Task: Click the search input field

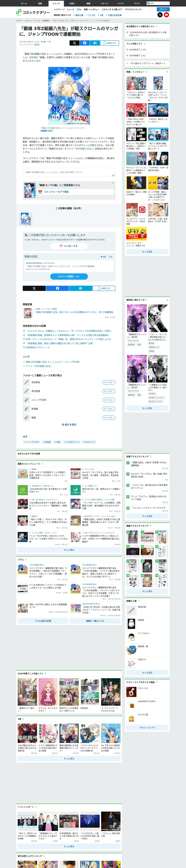Action: (159, 3)
